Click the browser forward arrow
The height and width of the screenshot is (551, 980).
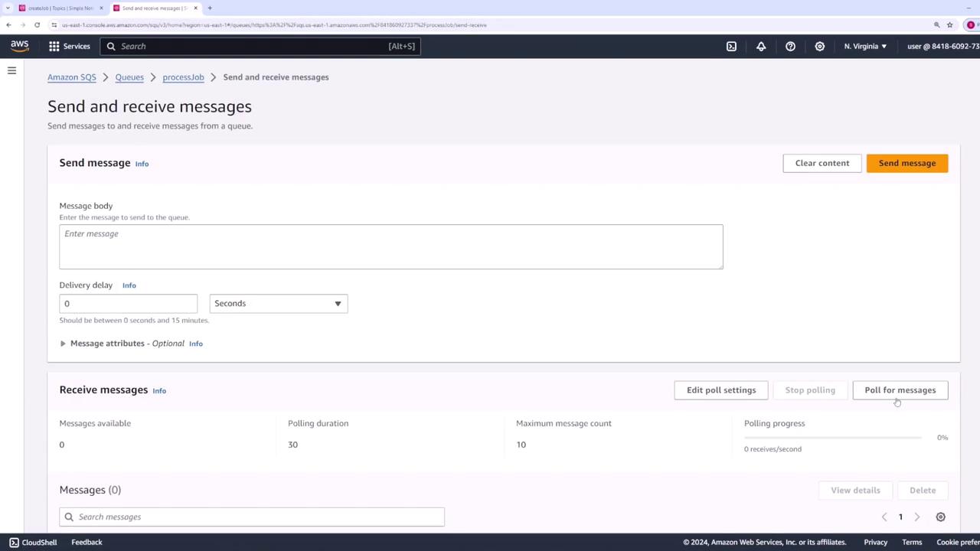(23, 24)
